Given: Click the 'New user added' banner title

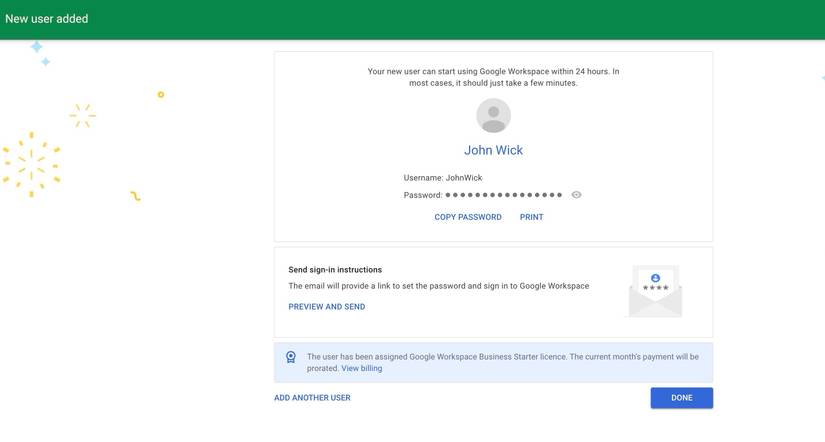Looking at the screenshot, I should [46, 19].
